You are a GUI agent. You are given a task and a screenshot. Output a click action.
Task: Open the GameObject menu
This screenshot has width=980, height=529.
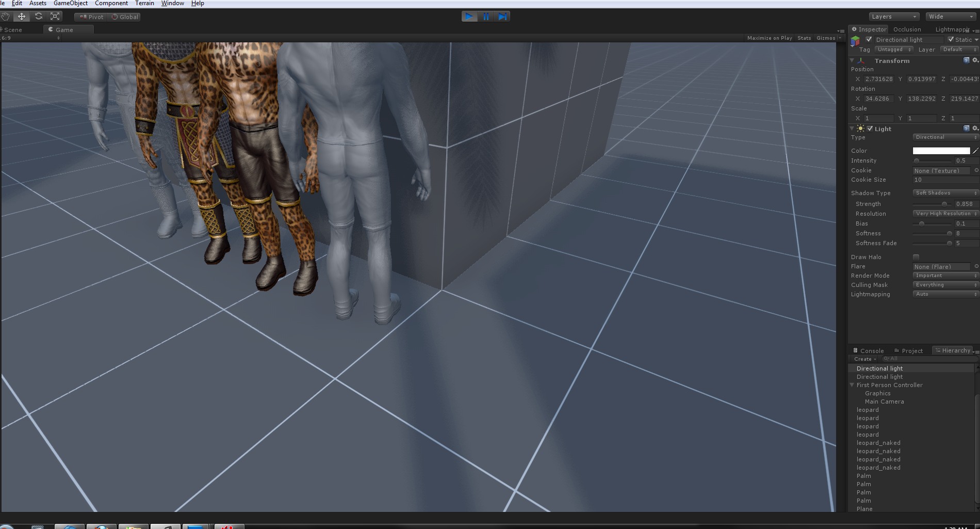[70, 3]
